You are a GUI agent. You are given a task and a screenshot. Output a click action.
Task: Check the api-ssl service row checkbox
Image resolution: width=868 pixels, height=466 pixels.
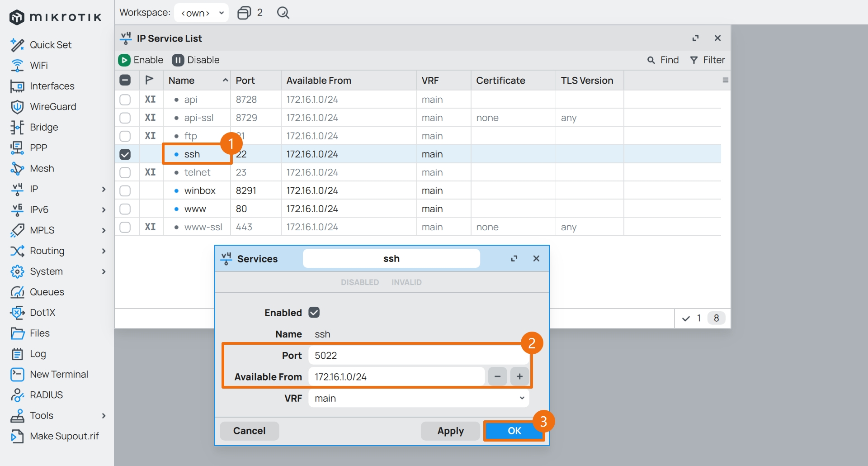tap(125, 118)
